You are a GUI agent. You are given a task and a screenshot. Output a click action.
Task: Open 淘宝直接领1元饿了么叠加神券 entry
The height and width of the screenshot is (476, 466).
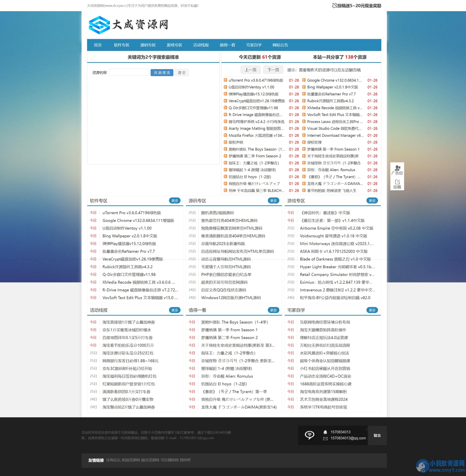(129, 322)
